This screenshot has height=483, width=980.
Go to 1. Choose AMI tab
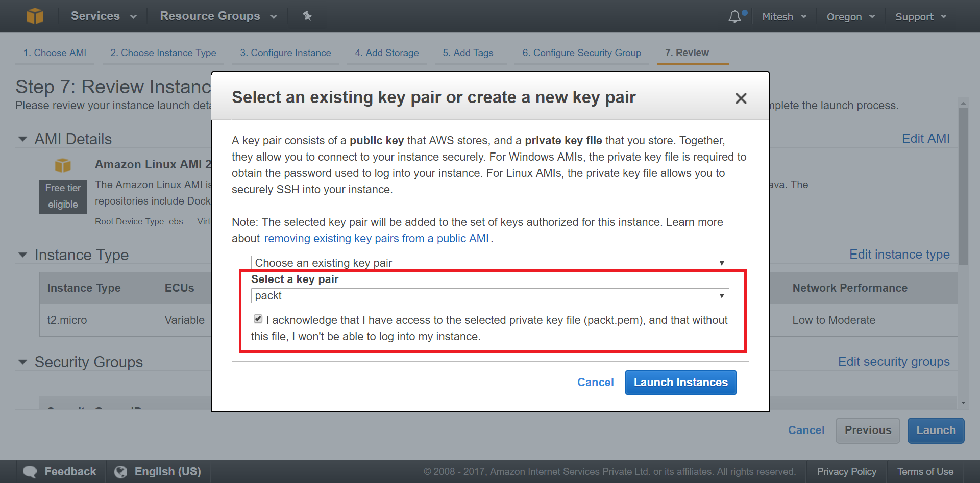[x=55, y=53]
